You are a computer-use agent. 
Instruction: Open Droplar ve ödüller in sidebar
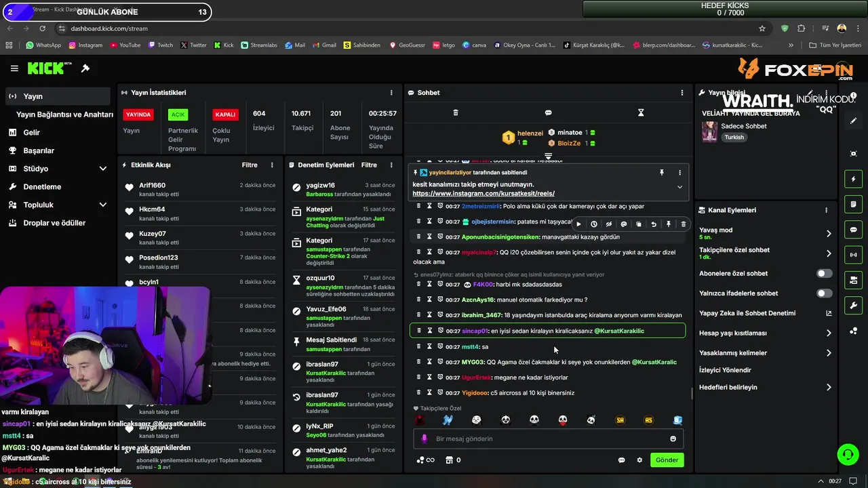click(58, 223)
